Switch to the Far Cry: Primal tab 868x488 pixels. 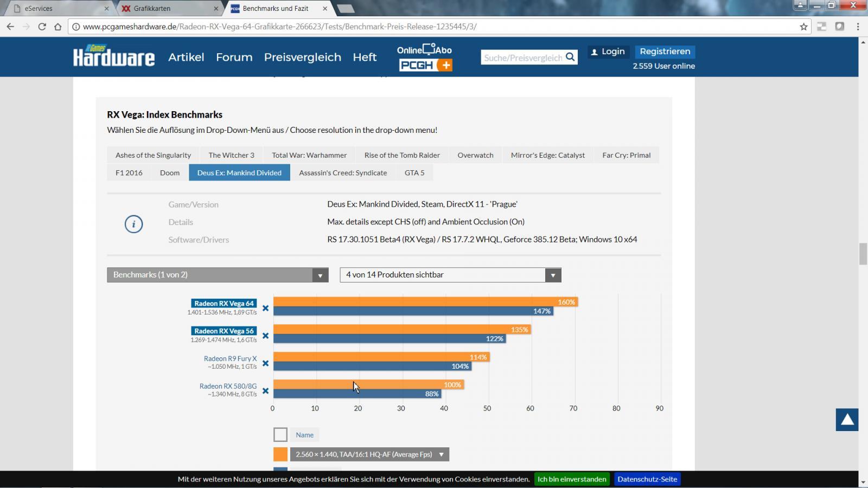point(626,155)
